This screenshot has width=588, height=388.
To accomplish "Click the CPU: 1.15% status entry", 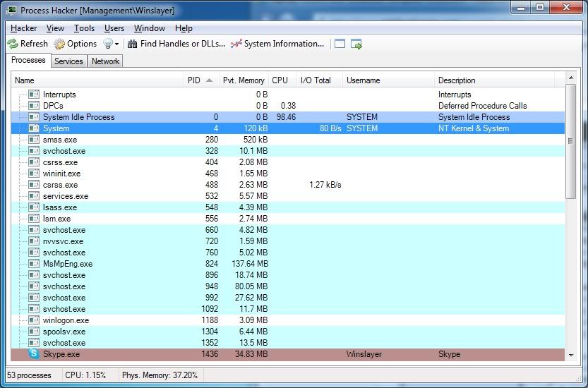I will pyautogui.click(x=85, y=375).
